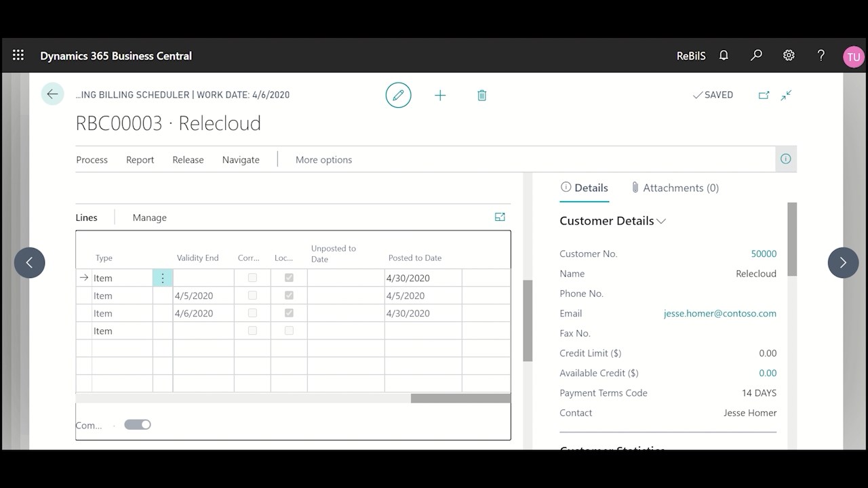Collapse page with shrink arrows icon
This screenshot has width=868, height=488.
(x=786, y=96)
